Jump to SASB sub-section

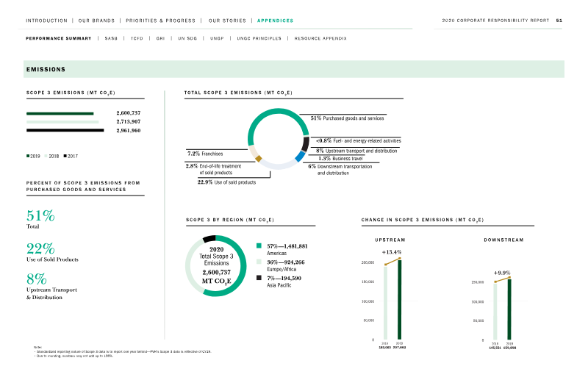click(x=111, y=38)
